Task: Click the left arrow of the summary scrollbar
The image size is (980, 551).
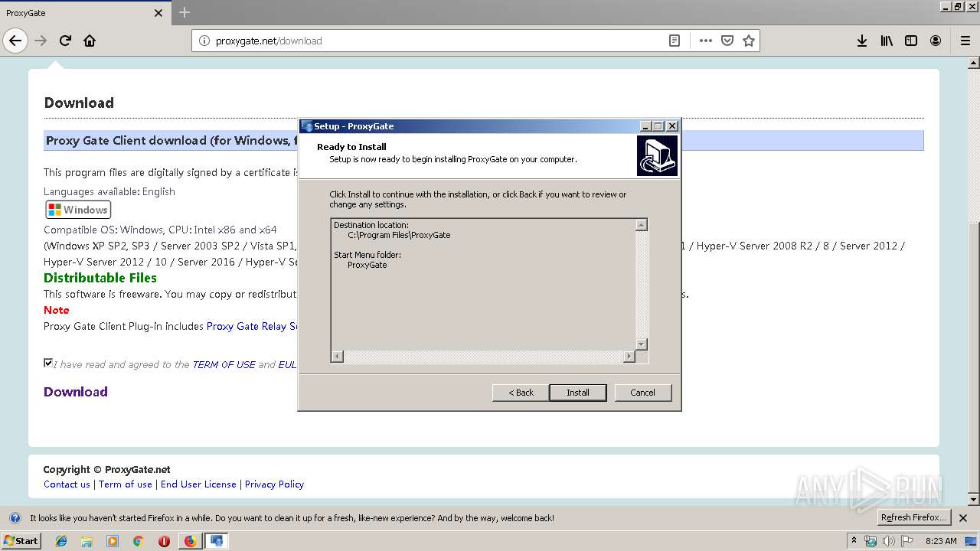Action: coord(338,357)
